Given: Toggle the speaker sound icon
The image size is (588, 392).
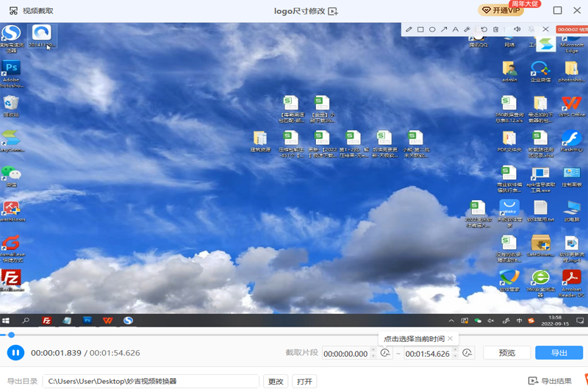Looking at the screenshot, I should pyautogui.click(x=517, y=29).
